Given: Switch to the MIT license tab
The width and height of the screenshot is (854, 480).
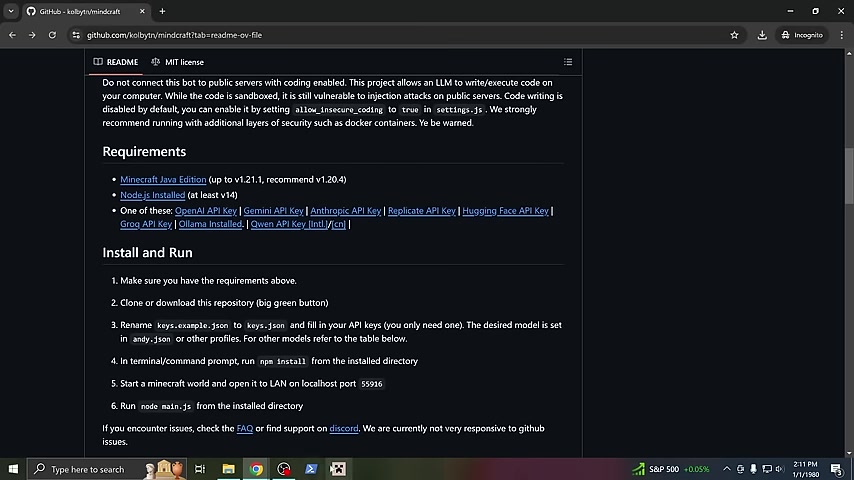Looking at the screenshot, I should (178, 62).
